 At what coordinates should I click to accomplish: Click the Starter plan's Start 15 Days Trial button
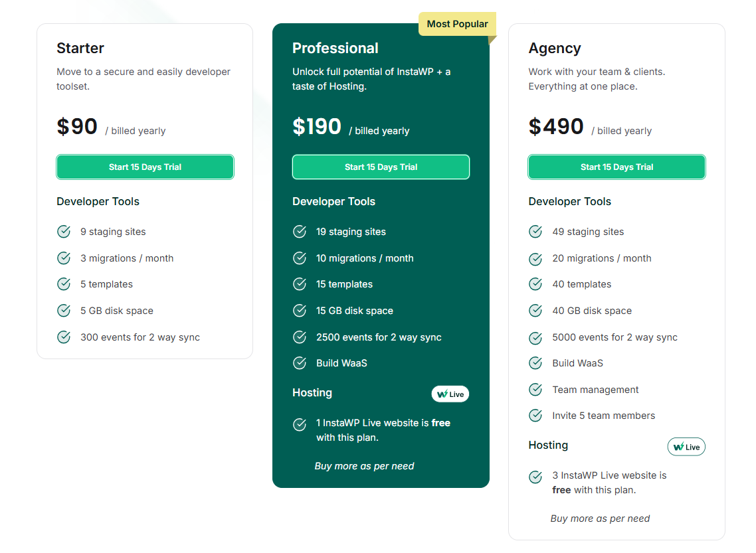pos(145,167)
